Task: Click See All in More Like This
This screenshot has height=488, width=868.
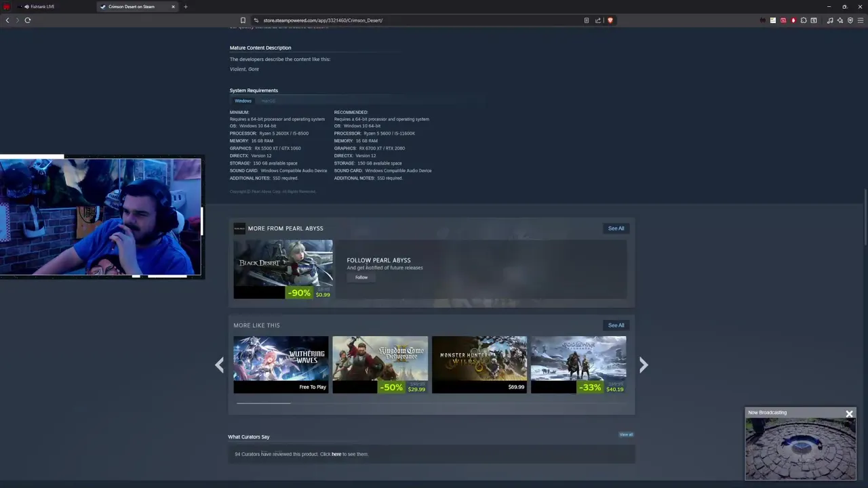Action: [616, 325]
